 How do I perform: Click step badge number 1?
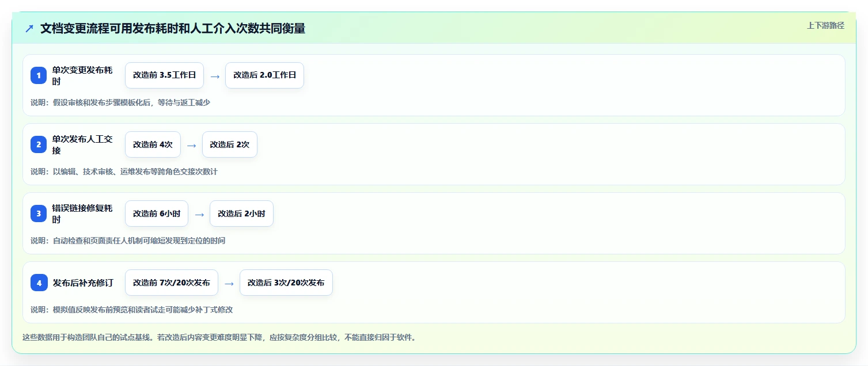tap(39, 75)
